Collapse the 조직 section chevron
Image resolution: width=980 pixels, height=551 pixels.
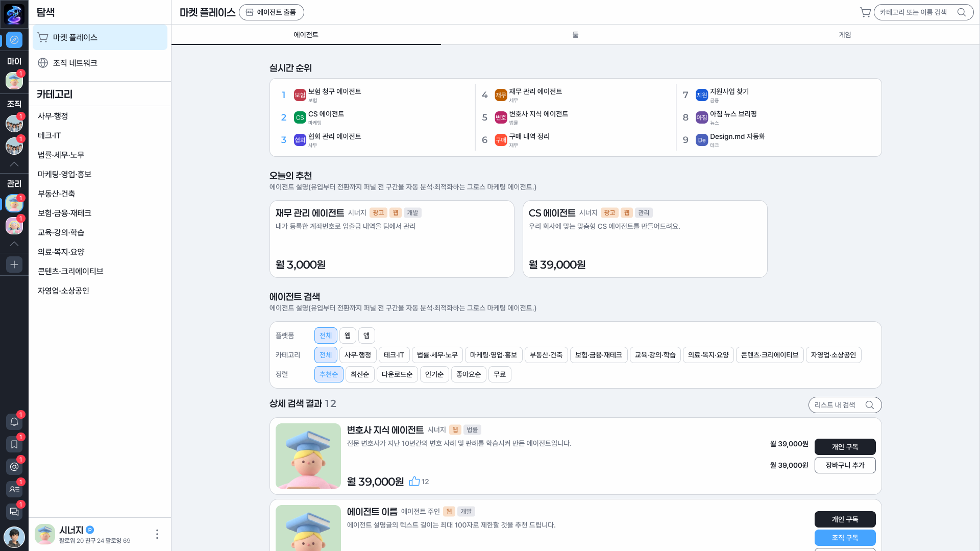pyautogui.click(x=14, y=164)
